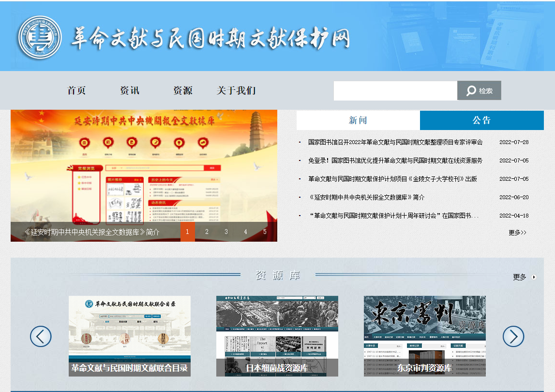
Task: Select slide 2 in the banner pager
Action: [x=207, y=232]
